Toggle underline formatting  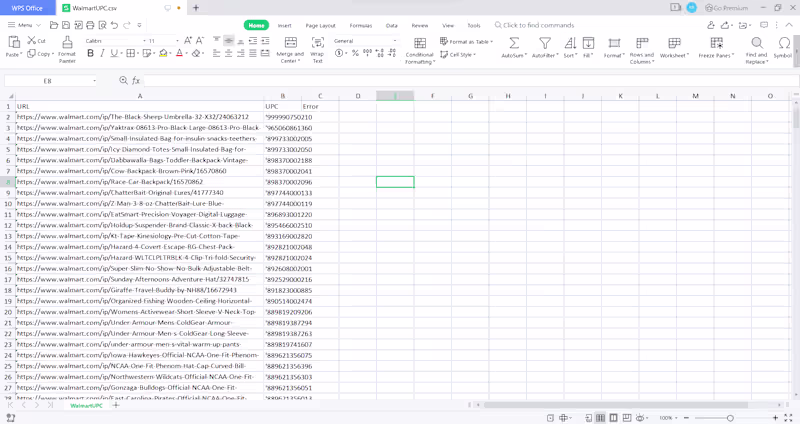113,53
